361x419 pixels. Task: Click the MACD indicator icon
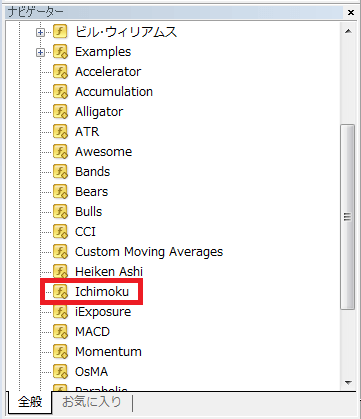[x=60, y=332]
